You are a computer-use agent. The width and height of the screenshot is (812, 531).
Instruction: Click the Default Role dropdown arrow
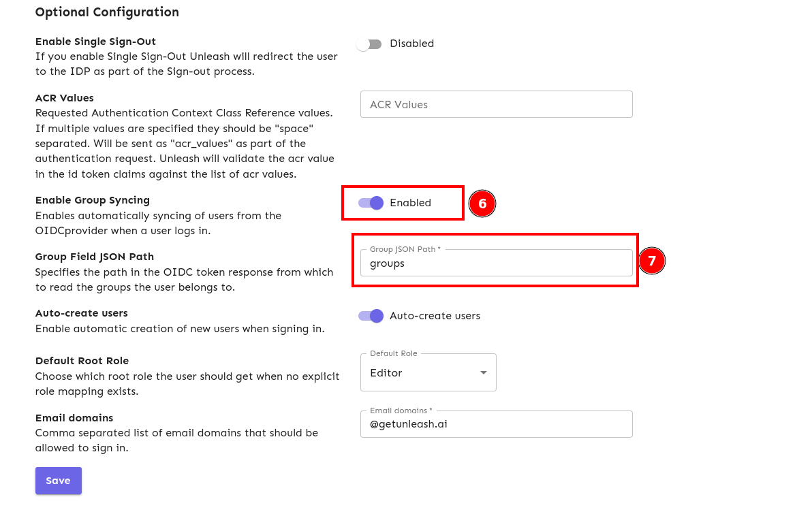484,372
